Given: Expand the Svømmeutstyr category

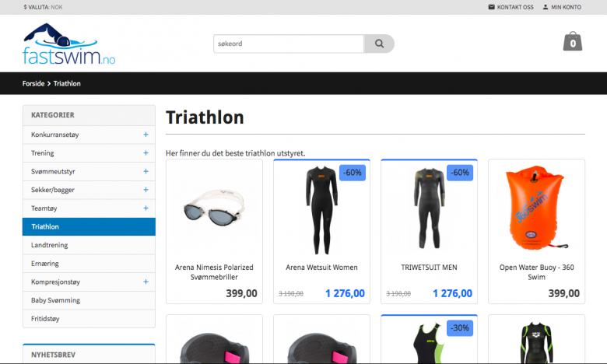Looking at the screenshot, I should [146, 171].
